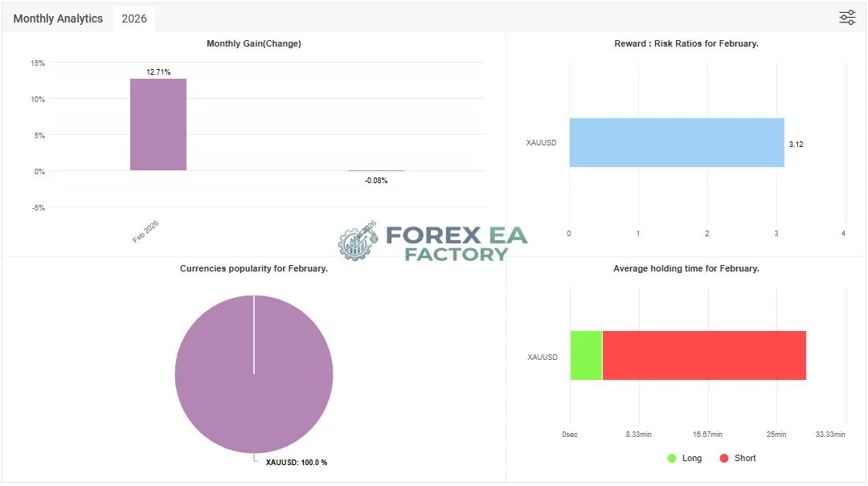Viewport: 868px width, 486px height.
Task: Open the chart settings sliders icon
Action: click(x=847, y=18)
